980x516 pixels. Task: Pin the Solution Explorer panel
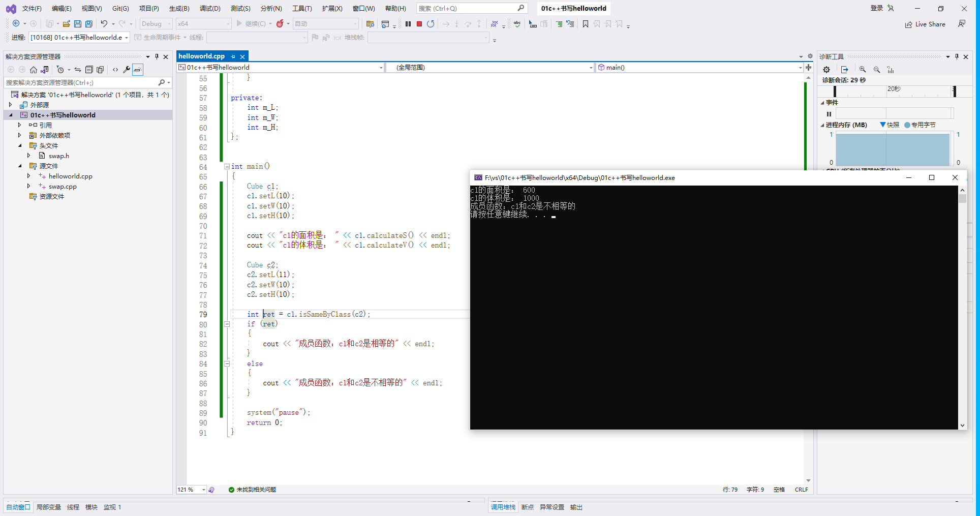click(x=157, y=56)
